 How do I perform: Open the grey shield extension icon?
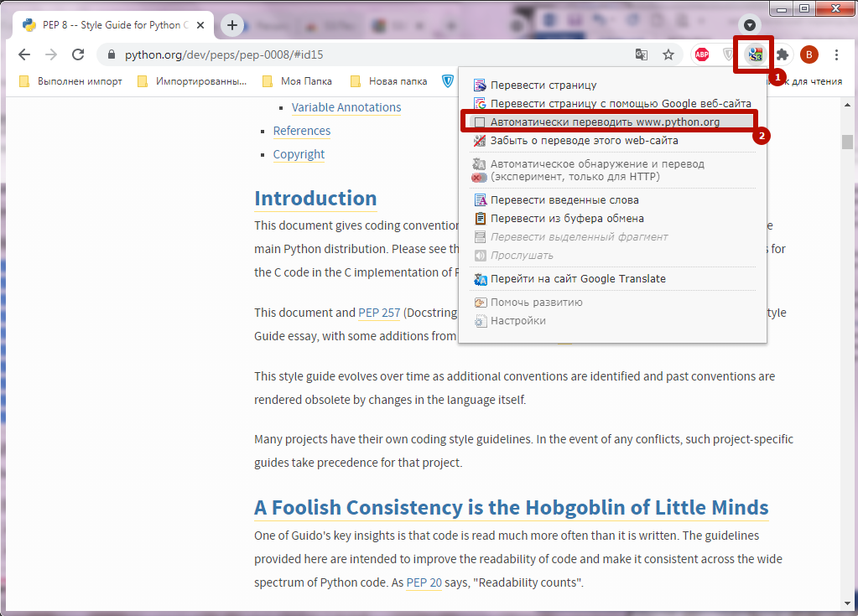(x=728, y=54)
